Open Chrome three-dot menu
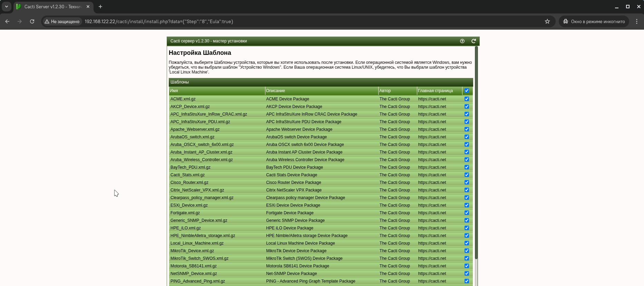Viewport: 644px width, 286px height. pos(637,21)
